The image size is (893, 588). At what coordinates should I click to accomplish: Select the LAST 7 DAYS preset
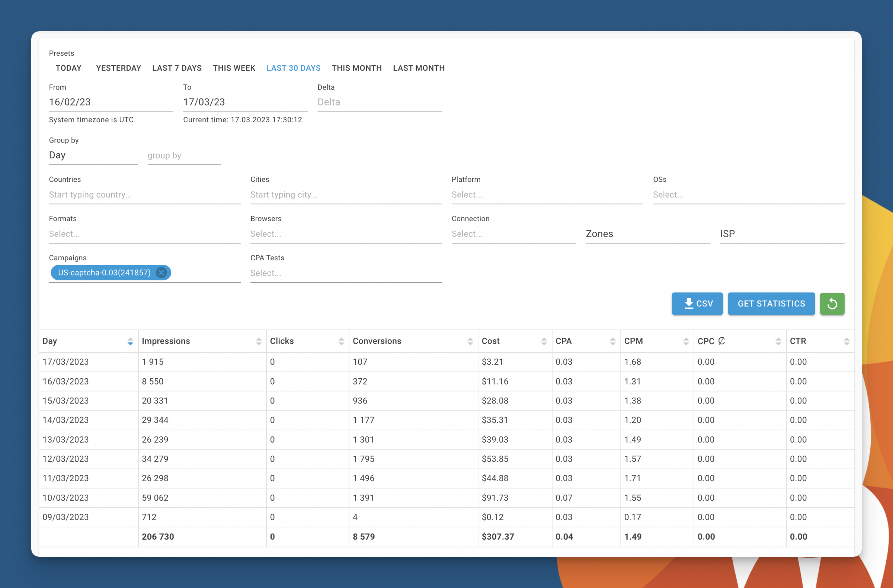pos(177,68)
